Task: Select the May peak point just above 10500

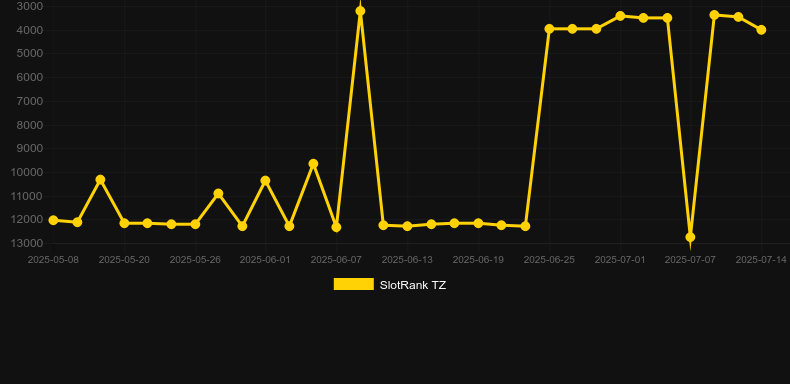Action: click(100, 180)
